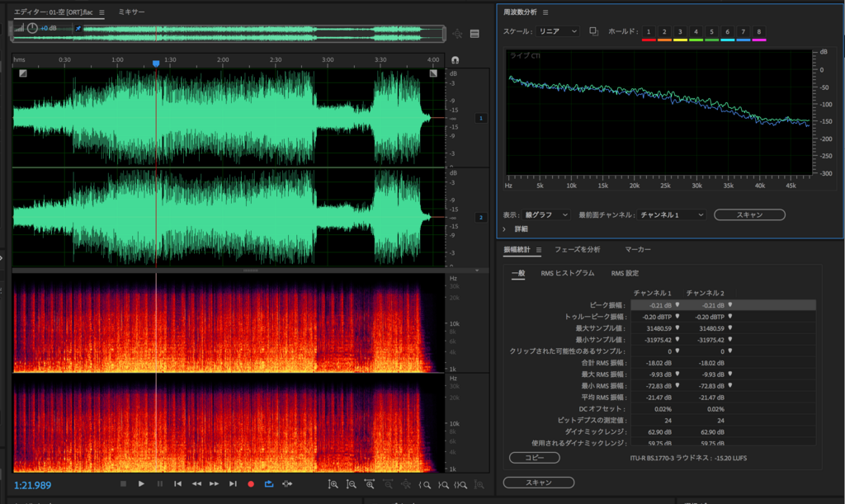
Task: Toggle Hold button 8 (magenta)
Action: pyautogui.click(x=759, y=32)
